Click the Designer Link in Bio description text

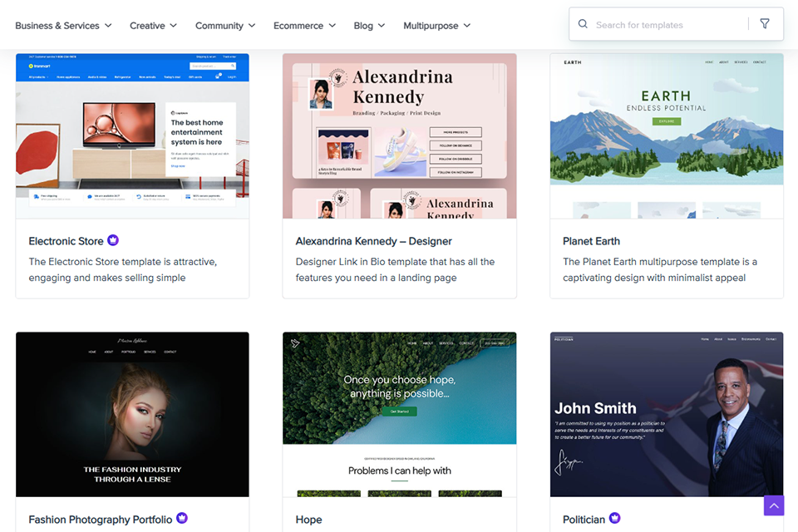395,270
